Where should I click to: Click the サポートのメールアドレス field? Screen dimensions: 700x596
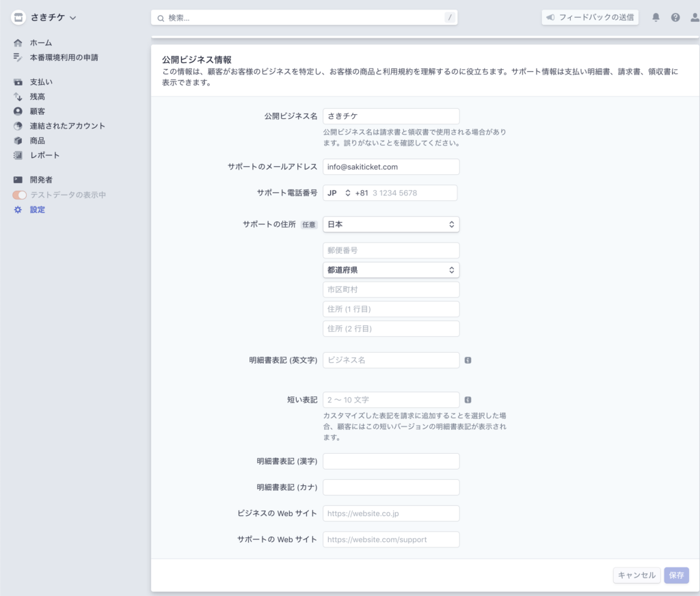(391, 167)
